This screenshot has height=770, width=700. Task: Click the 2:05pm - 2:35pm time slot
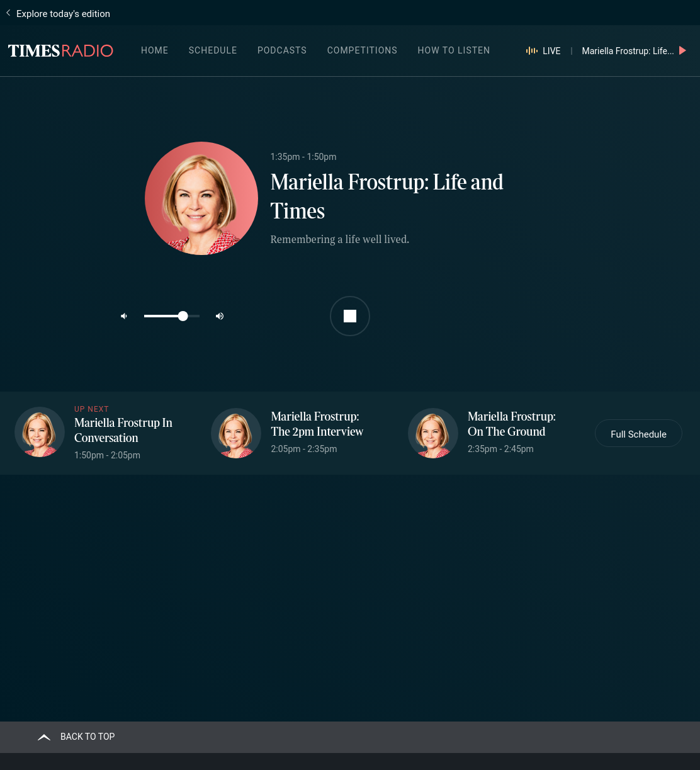click(304, 449)
